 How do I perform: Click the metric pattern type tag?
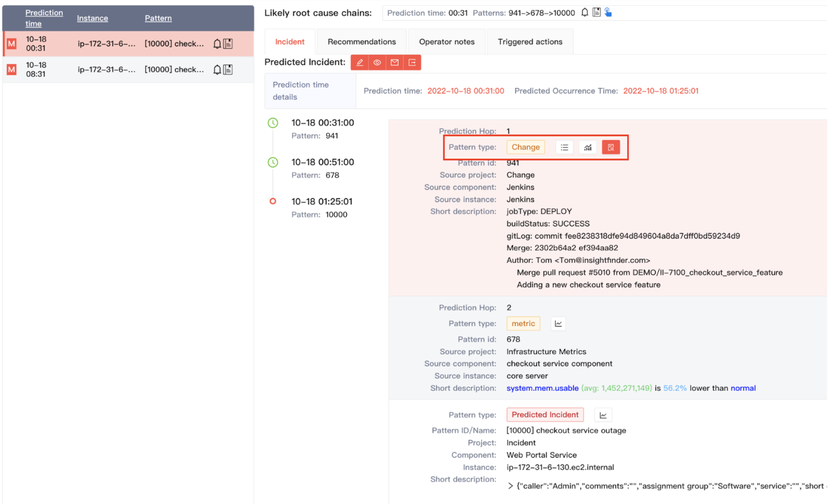click(x=523, y=324)
